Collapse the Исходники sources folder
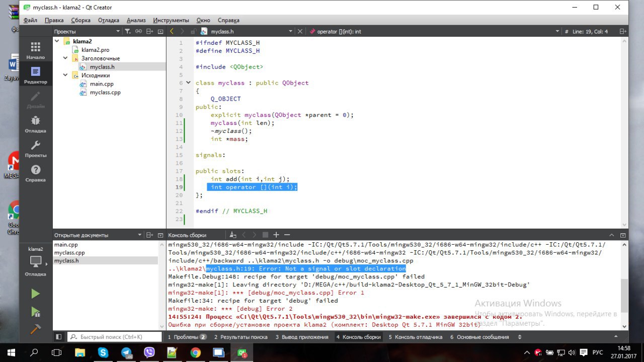 [x=65, y=76]
